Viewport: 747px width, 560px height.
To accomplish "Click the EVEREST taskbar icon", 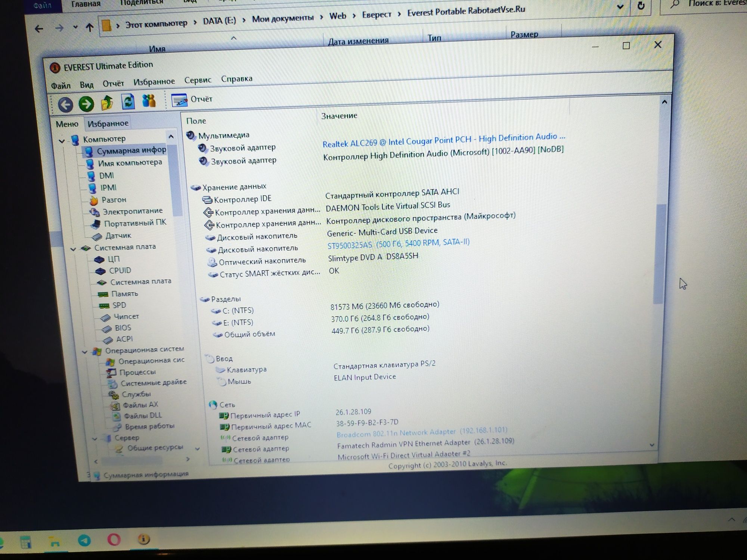I will click(x=144, y=539).
